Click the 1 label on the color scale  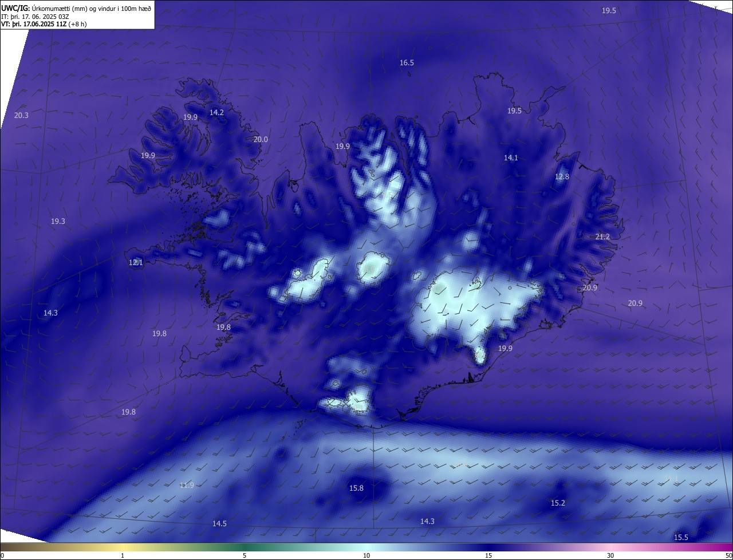tap(123, 556)
